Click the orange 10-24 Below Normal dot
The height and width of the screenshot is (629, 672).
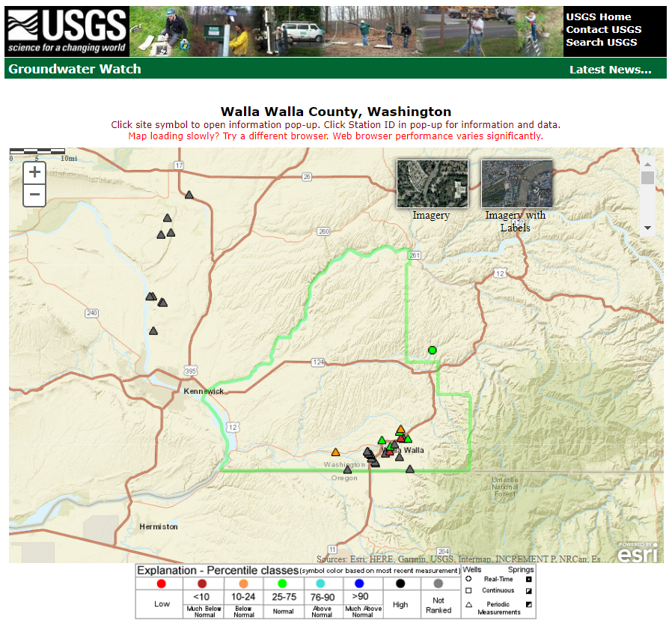pyautogui.click(x=243, y=583)
